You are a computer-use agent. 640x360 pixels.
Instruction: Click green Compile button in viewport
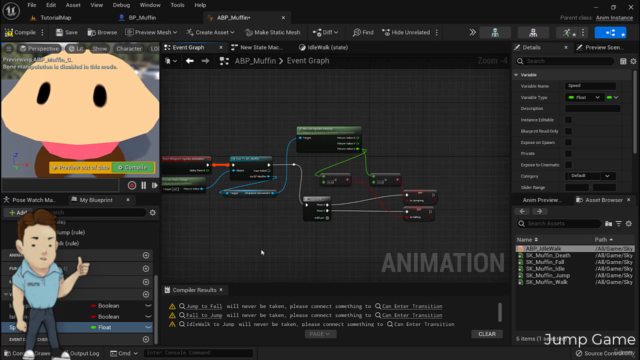pos(133,167)
